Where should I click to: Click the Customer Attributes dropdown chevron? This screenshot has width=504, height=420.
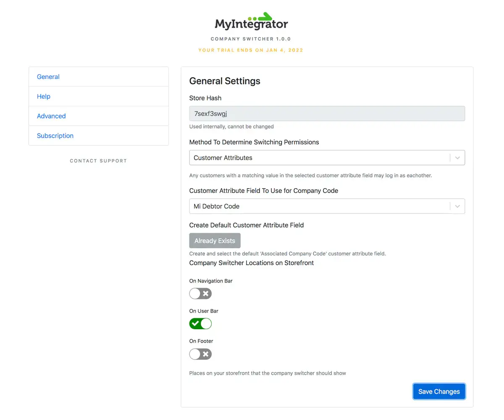coord(457,158)
